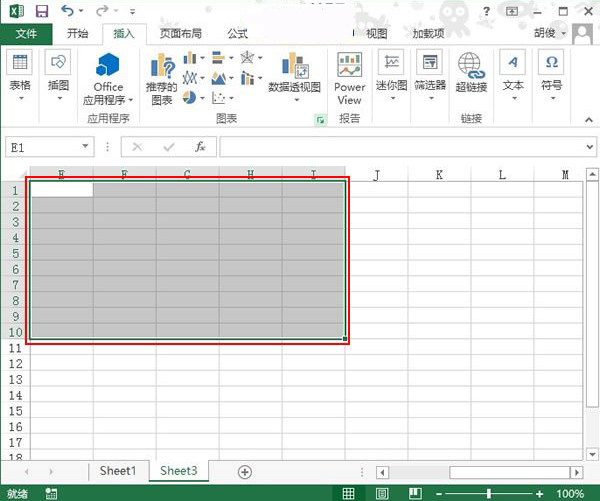This screenshot has height=501, width=600.
Task: Click the Undo arrow icon
Action: pos(68,10)
